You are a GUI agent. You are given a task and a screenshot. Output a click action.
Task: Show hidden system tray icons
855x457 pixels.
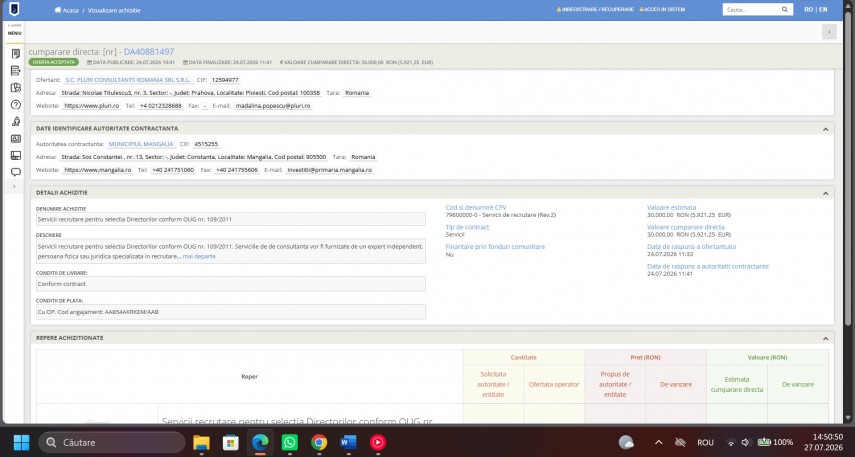tap(659, 442)
